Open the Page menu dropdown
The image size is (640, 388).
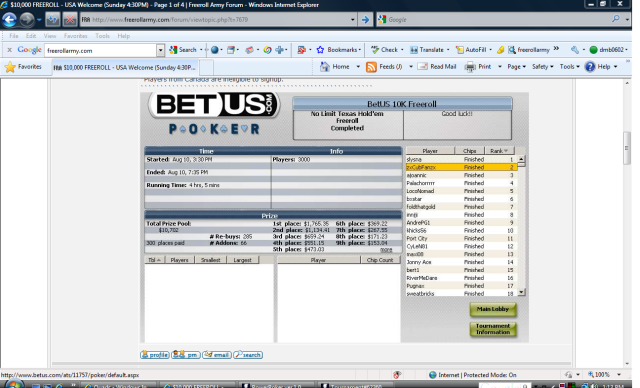point(516,67)
